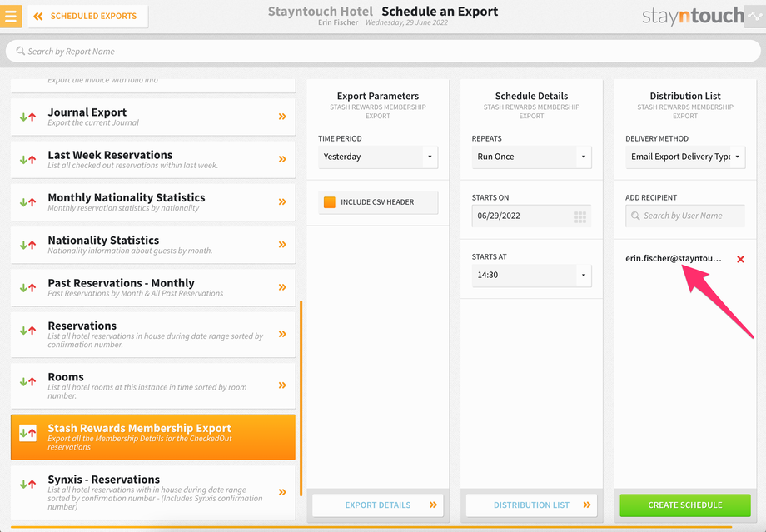Click the green Create Schedule button
Image resolution: width=766 pixels, height=532 pixels.
[x=685, y=505]
